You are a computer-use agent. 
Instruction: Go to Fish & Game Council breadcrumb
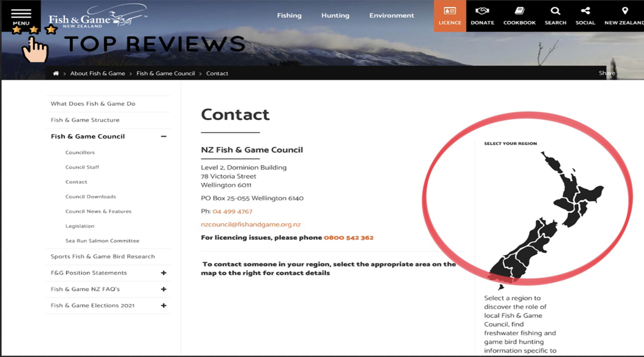[166, 74]
